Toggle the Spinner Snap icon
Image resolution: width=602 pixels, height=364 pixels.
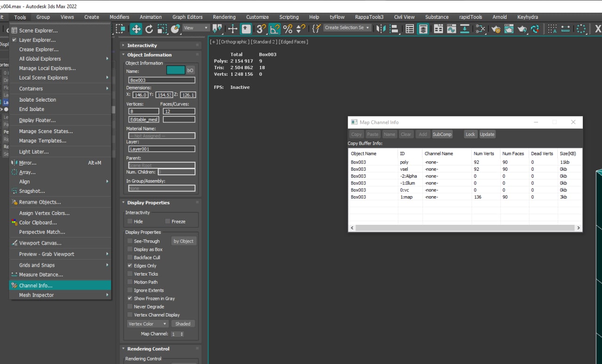(x=301, y=29)
